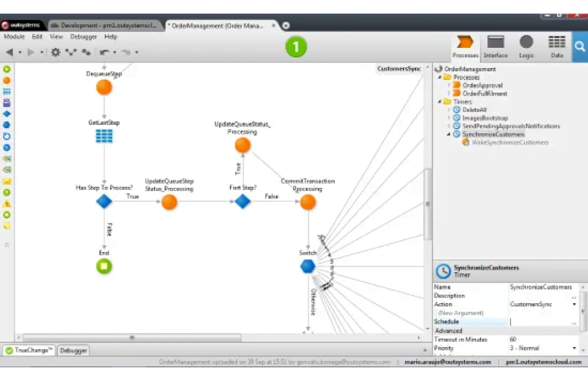This screenshot has width=588, height=381.
Task: Expand the toolbox chevron at bottom
Action: coord(7,245)
